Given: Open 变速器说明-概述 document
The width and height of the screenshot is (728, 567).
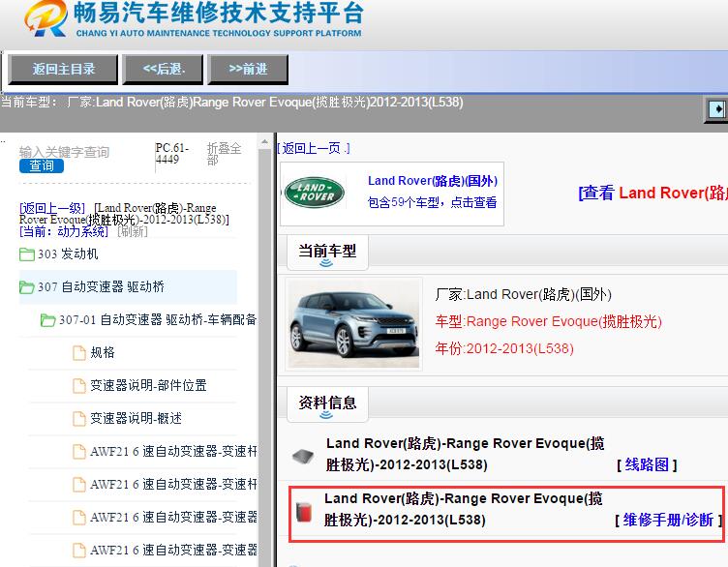Looking at the screenshot, I should (x=136, y=419).
